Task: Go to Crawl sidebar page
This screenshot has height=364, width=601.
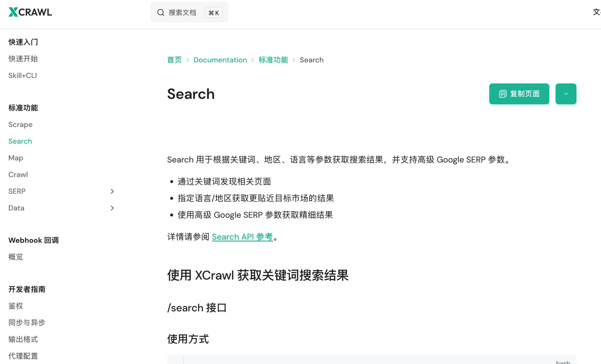Action: (x=18, y=175)
